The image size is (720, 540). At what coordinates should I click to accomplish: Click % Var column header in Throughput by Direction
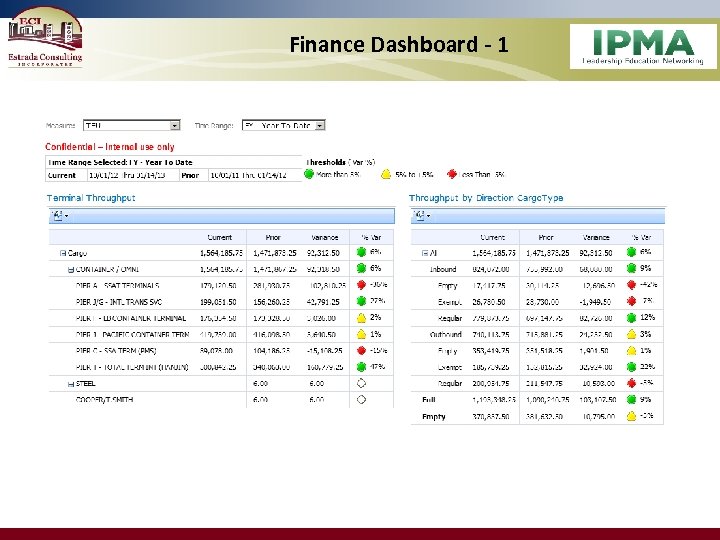[x=641, y=237]
